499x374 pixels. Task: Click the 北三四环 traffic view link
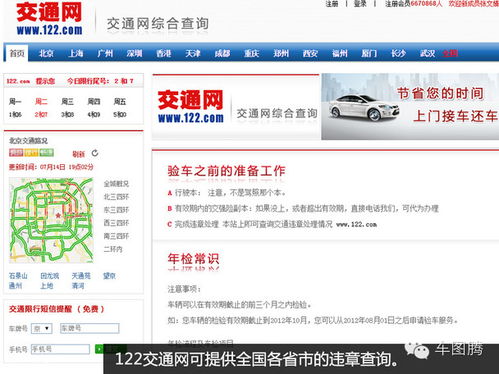tap(116, 197)
